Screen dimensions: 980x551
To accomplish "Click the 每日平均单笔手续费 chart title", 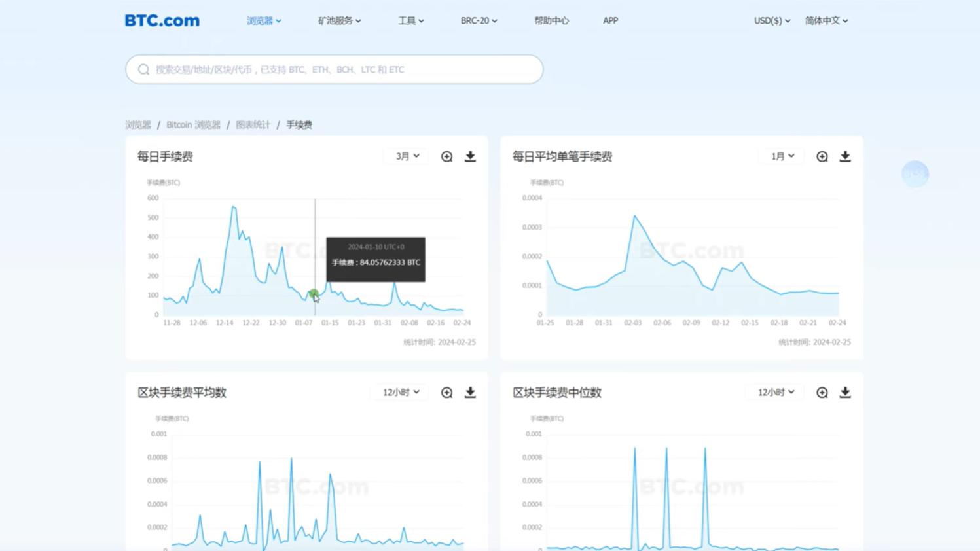I will 562,156.
